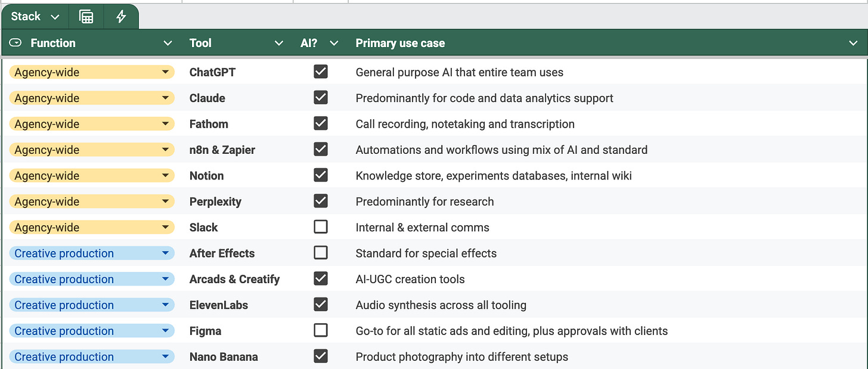Screen dimensions: 868x369
Task: Select the Slack tool cell
Action: point(237,227)
